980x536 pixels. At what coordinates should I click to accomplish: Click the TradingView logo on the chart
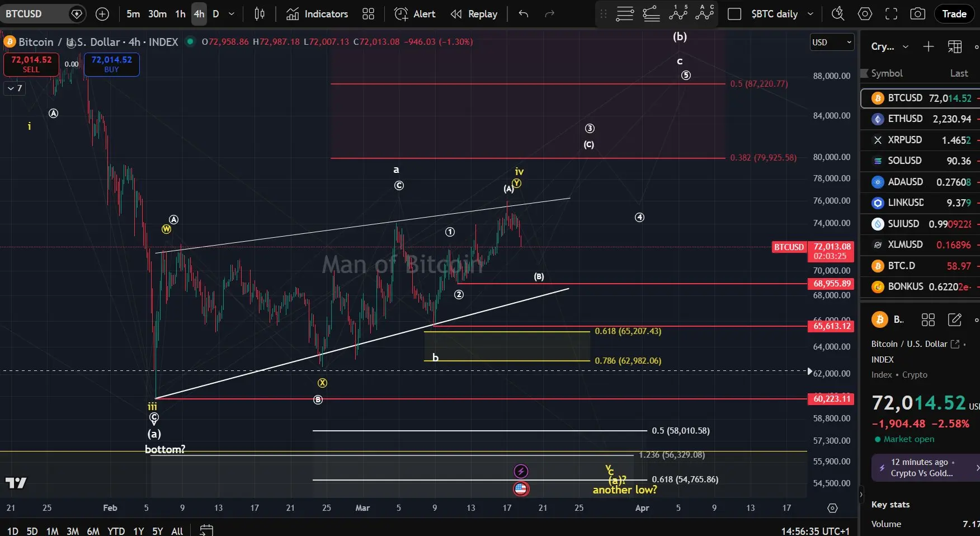[x=16, y=483]
